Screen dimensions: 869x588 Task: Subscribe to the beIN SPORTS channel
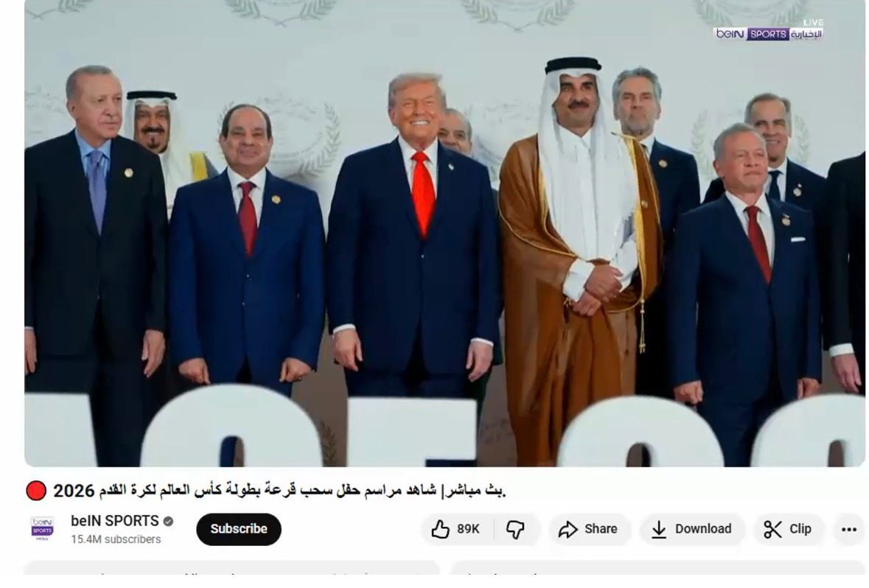tap(239, 529)
